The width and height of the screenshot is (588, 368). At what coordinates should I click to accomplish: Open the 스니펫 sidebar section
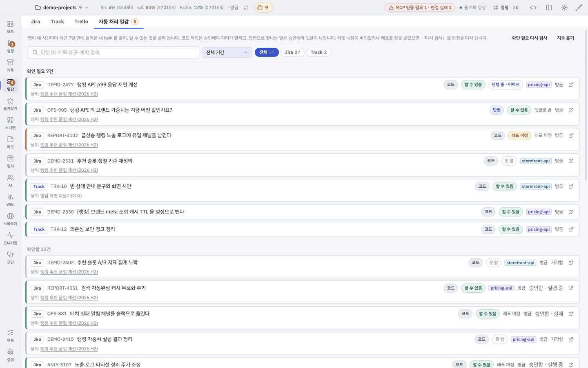coord(10,123)
